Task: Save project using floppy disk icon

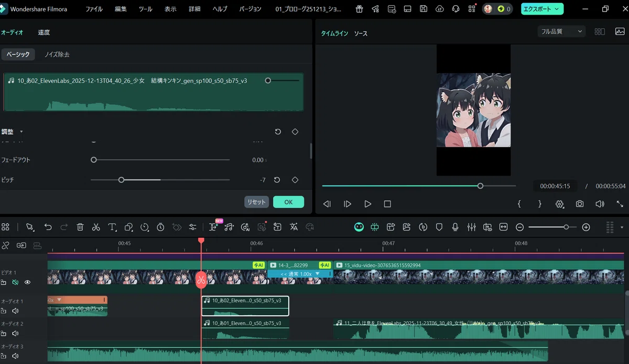Action: click(424, 9)
